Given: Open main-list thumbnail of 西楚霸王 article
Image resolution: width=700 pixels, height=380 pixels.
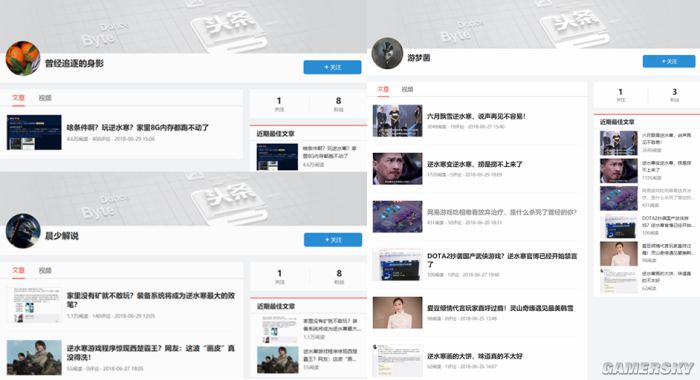Looking at the screenshot, I should [x=34, y=357].
